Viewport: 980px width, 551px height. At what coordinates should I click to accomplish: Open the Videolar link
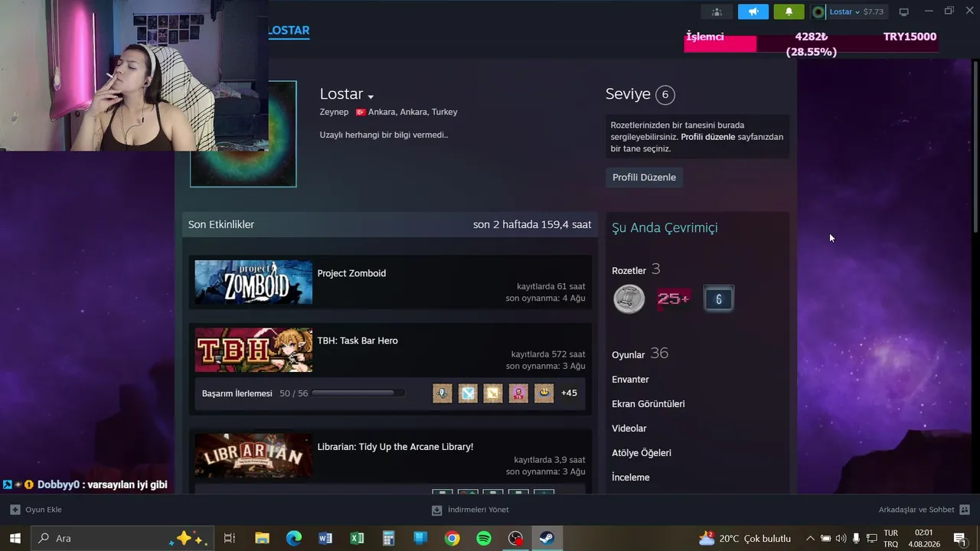pyautogui.click(x=629, y=429)
